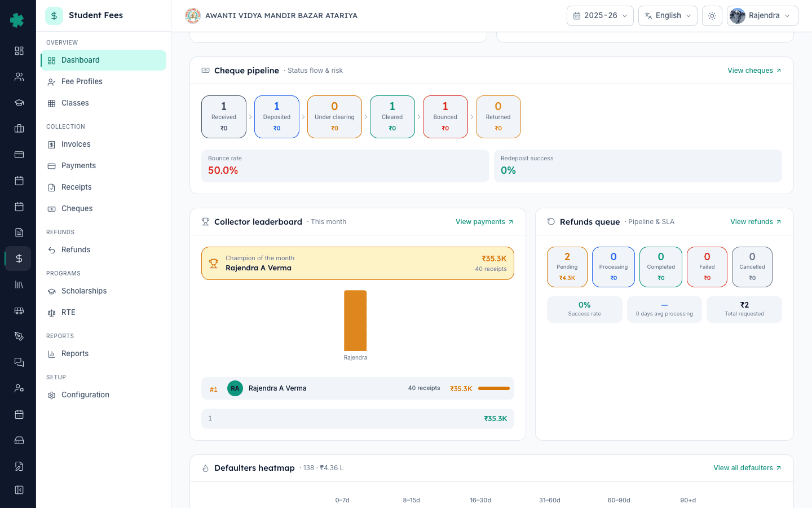Click the orange Rajendra chart bar
812x508 pixels.
tap(355, 321)
